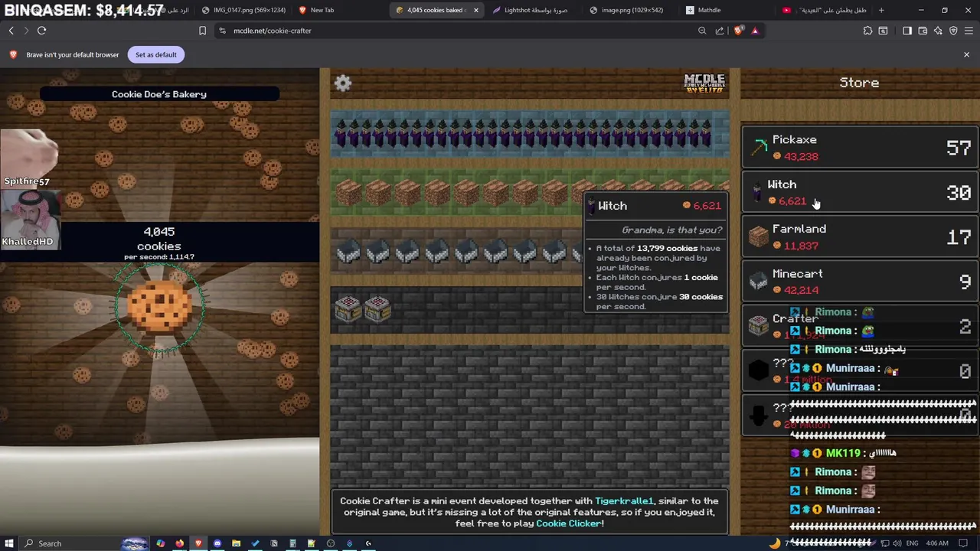Open Brave Shields lion icon
Viewport: 980px width, 551px height.
738,31
